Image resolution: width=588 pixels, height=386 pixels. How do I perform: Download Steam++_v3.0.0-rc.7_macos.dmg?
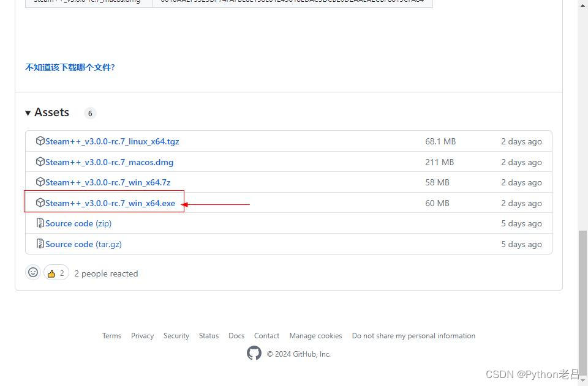click(x=109, y=162)
